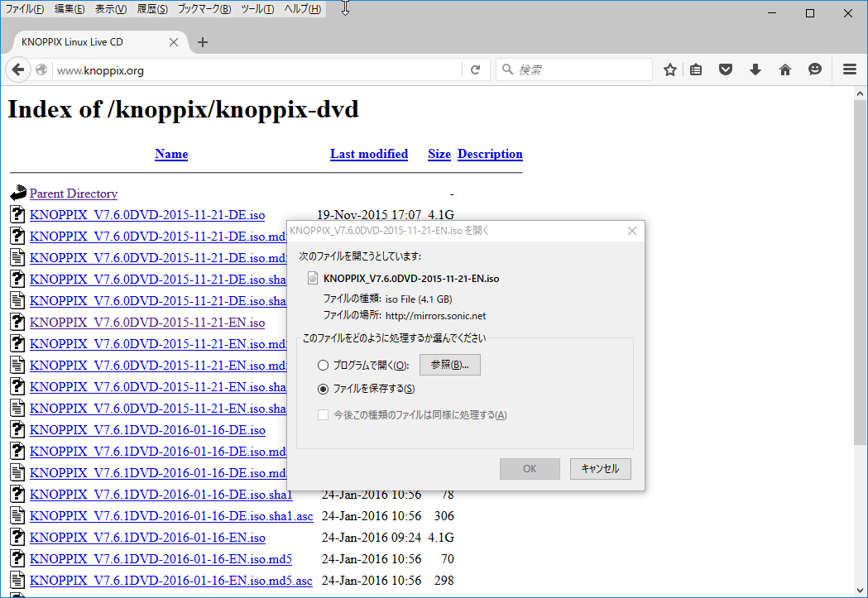Click the iso File (4.1 GB) type text
The width and height of the screenshot is (868, 598).
coord(419,299)
